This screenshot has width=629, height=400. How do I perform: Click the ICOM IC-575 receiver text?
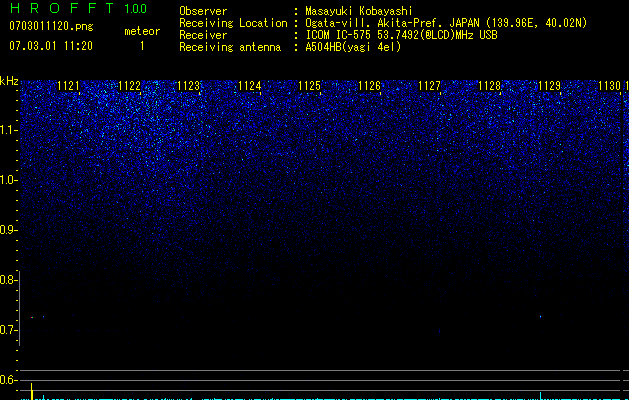coord(401,35)
